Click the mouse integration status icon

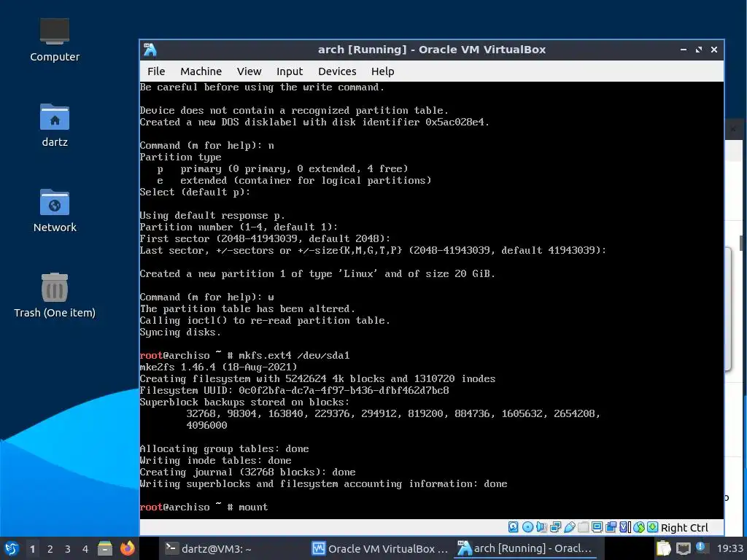(639, 527)
